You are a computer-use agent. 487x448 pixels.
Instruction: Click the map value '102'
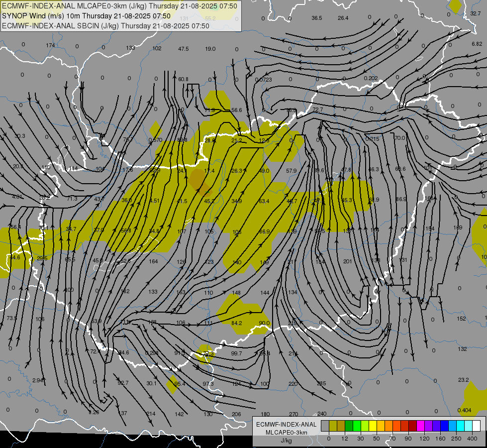coord(157,48)
